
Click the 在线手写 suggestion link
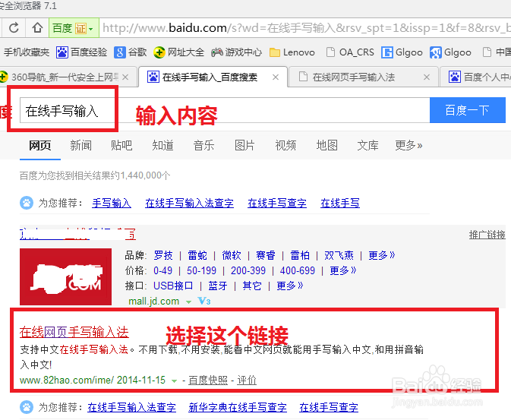340,203
